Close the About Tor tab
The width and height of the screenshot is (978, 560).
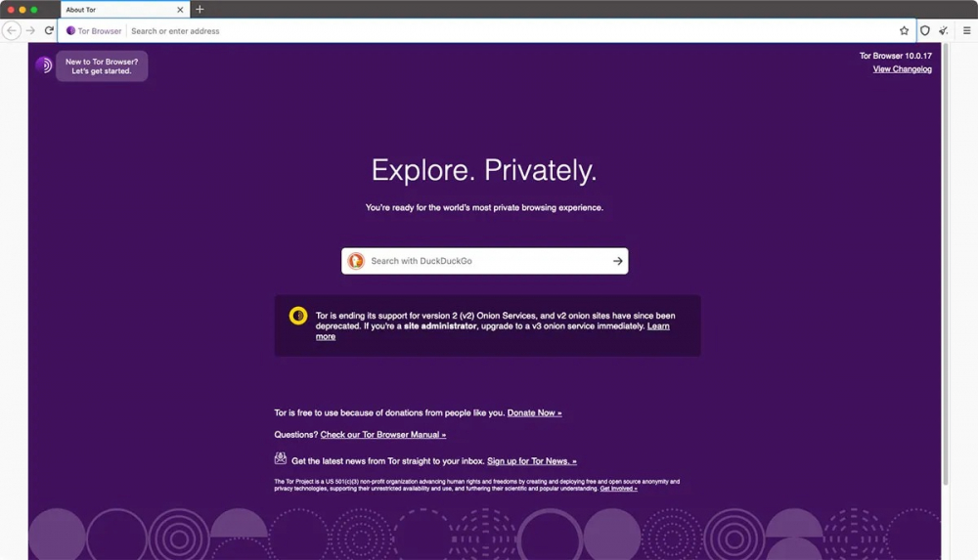180,10
